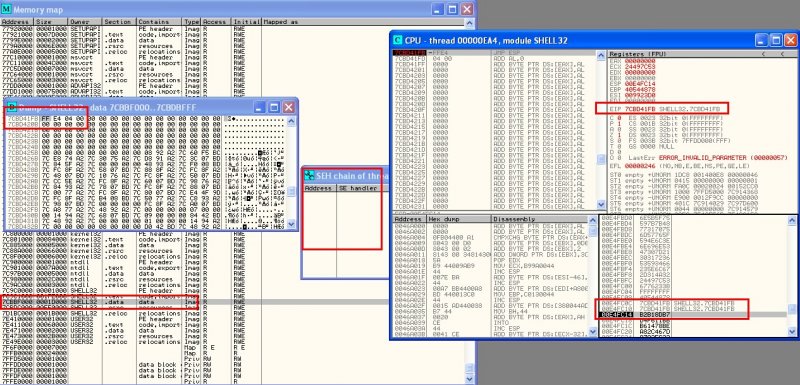Activate the SEH chain window title bar
800x385 pixels.
[x=346, y=176]
